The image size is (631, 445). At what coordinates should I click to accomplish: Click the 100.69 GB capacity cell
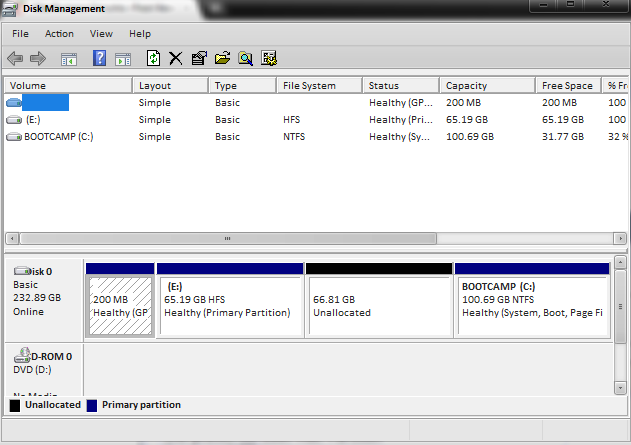tap(470, 137)
